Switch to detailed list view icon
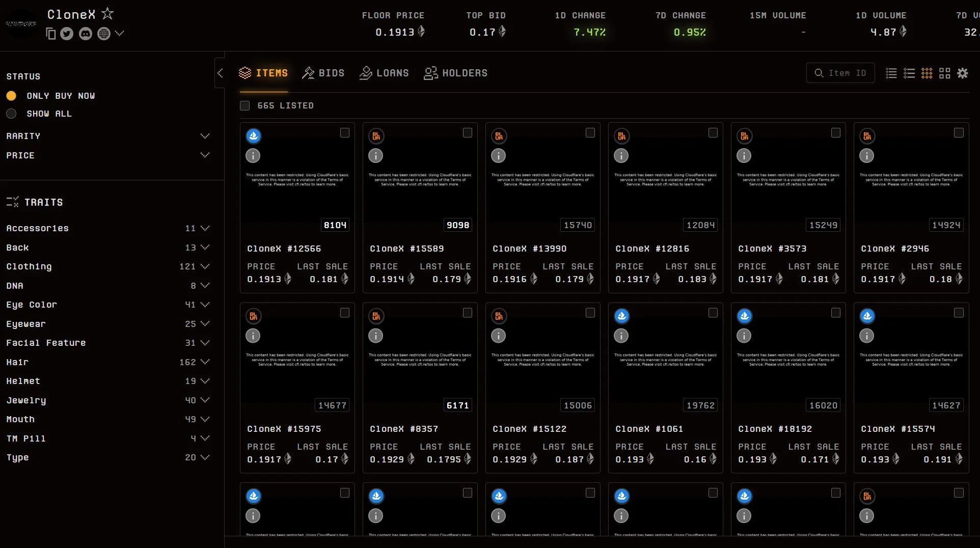This screenshot has width=980, height=548. [909, 73]
